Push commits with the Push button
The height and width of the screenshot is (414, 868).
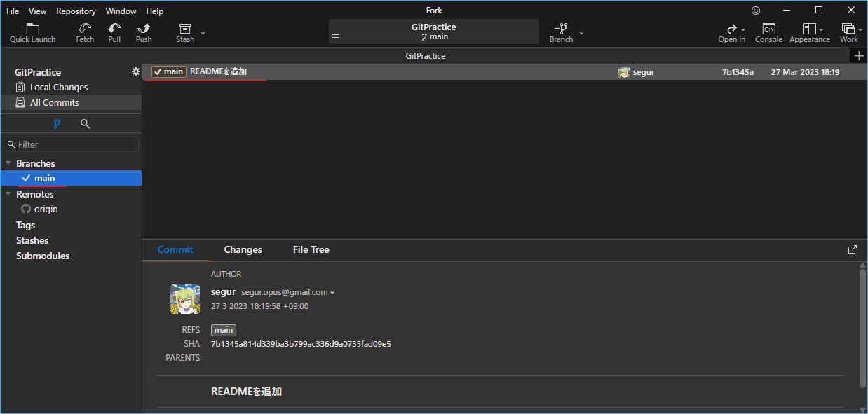[x=144, y=33]
